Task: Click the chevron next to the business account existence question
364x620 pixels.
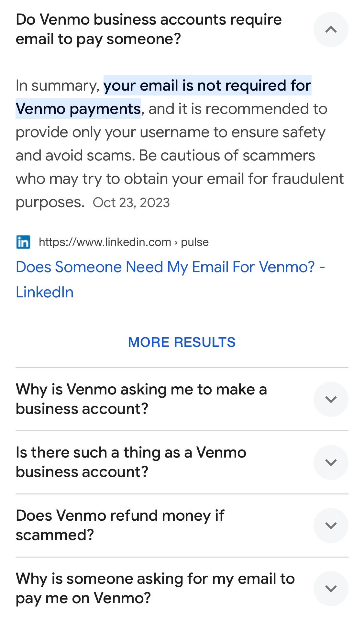Action: tap(331, 462)
